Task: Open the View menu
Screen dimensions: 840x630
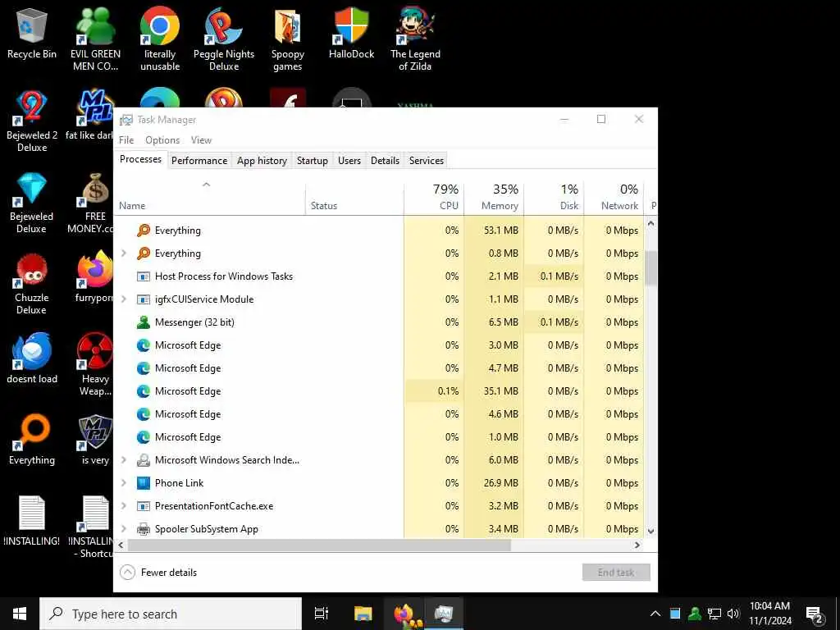Action: (202, 139)
